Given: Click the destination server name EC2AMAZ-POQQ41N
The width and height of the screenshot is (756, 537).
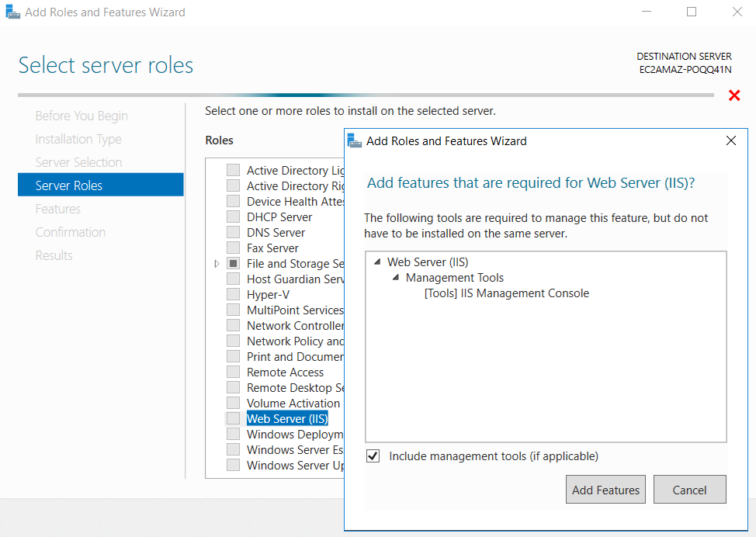Looking at the screenshot, I should 685,69.
